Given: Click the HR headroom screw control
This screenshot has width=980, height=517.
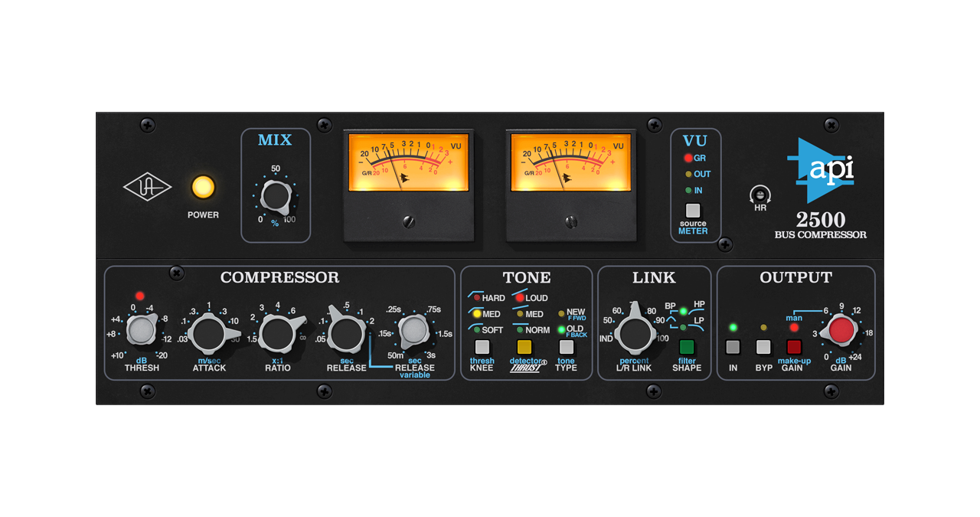Looking at the screenshot, I should click(x=759, y=195).
